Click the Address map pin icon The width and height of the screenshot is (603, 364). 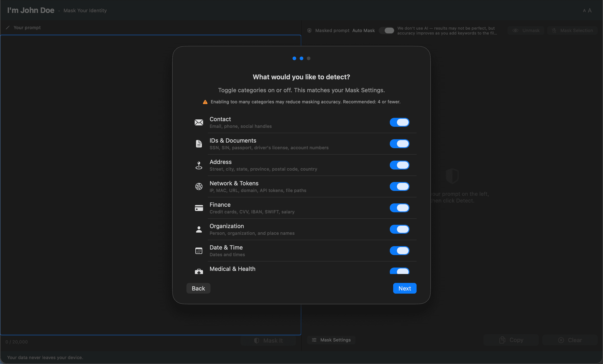(199, 165)
